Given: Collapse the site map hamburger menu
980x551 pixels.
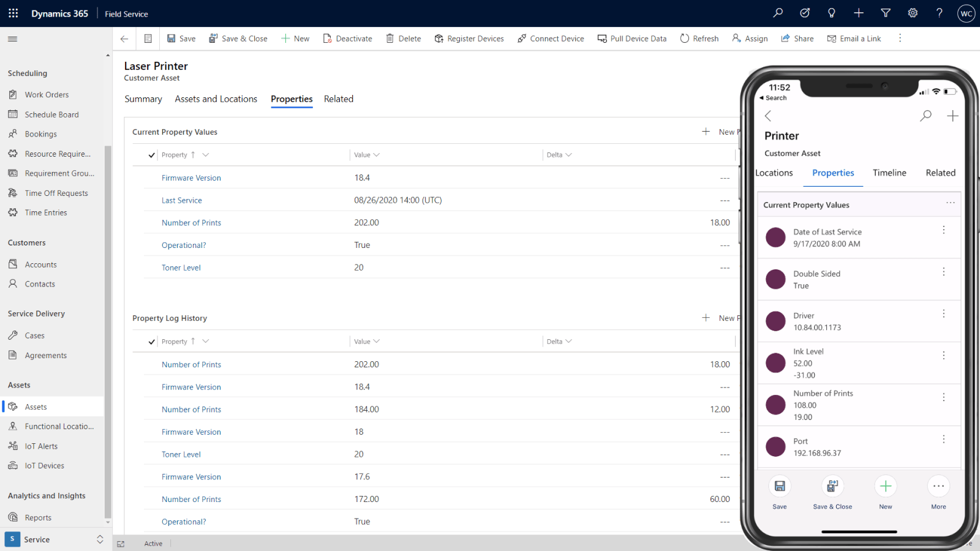Looking at the screenshot, I should 12,39.
